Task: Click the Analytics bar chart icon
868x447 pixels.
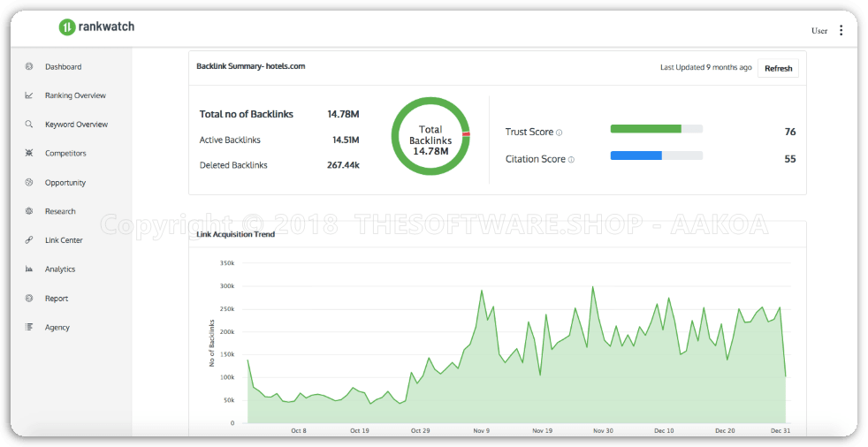Action: (x=29, y=269)
